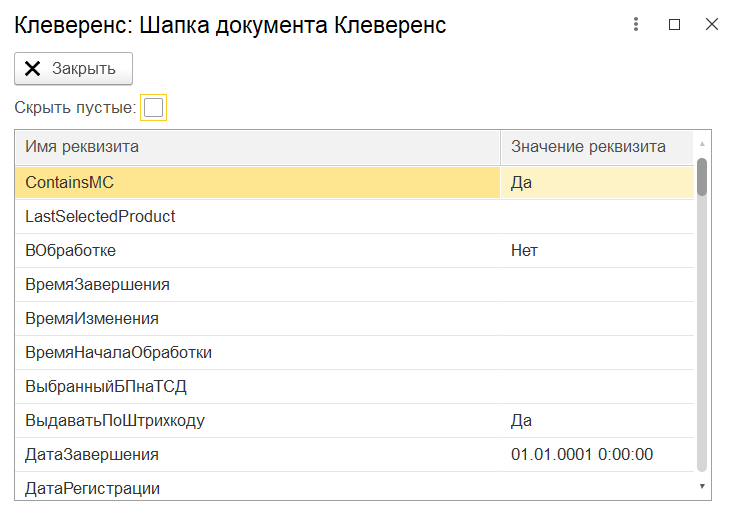Click the Закрыть button
737x514 pixels.
click(73, 69)
